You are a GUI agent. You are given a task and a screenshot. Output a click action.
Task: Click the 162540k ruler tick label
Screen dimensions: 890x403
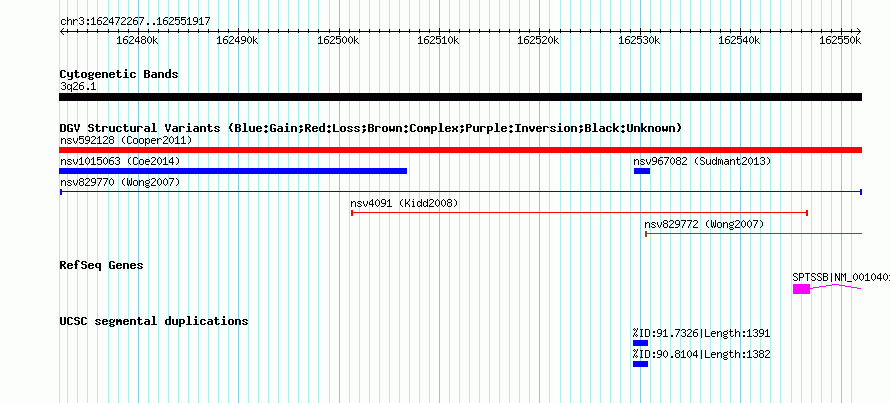pos(740,40)
